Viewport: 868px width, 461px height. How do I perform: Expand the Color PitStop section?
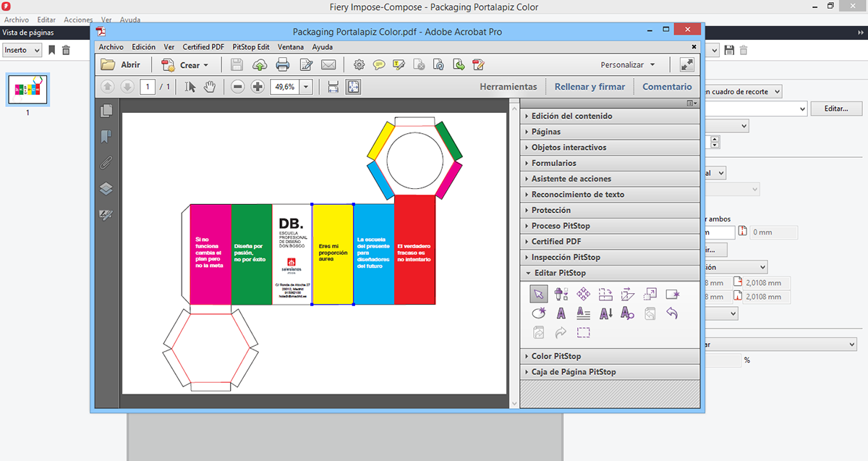tap(556, 356)
